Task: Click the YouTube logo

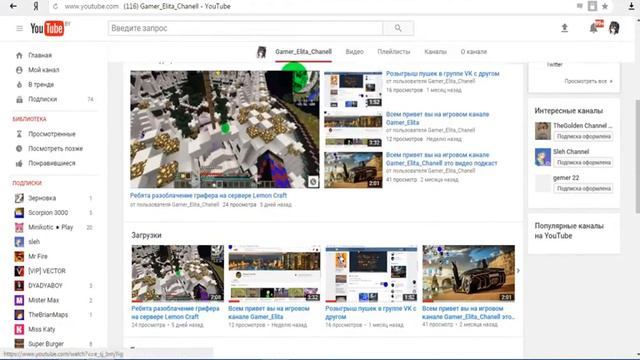Action: (47, 29)
